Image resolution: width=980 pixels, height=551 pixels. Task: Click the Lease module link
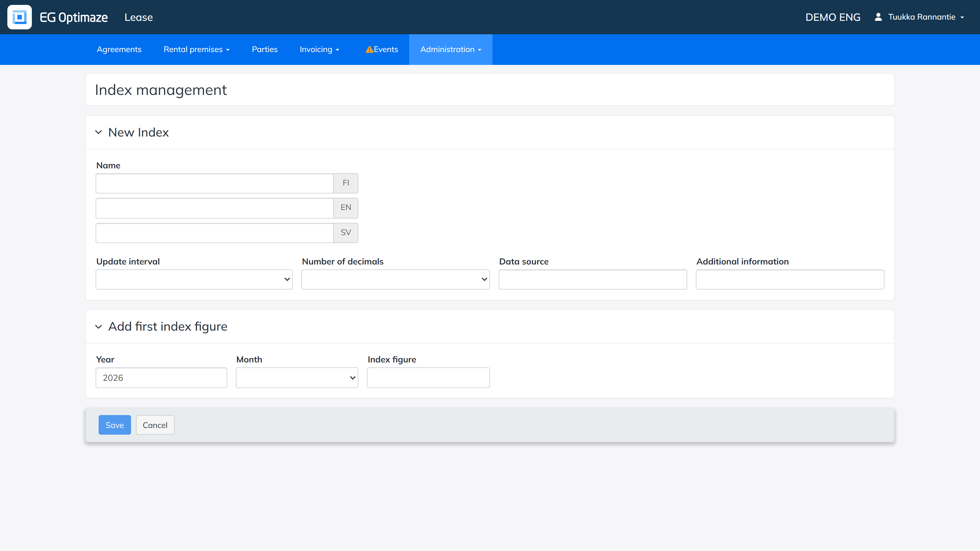138,17
